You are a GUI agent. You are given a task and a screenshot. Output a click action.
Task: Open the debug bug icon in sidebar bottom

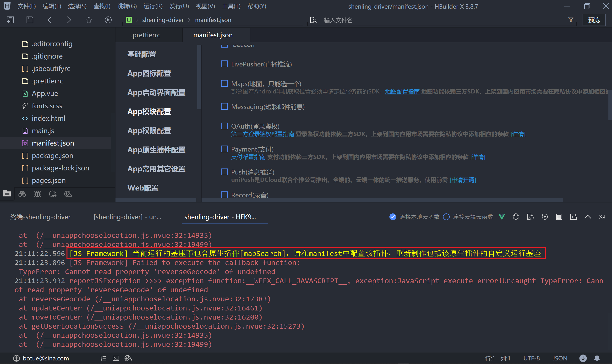(x=38, y=194)
